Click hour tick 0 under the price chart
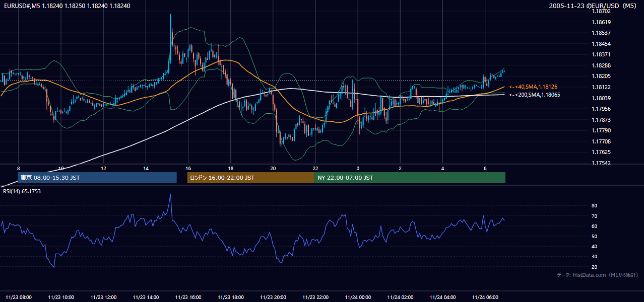 pyautogui.click(x=358, y=168)
